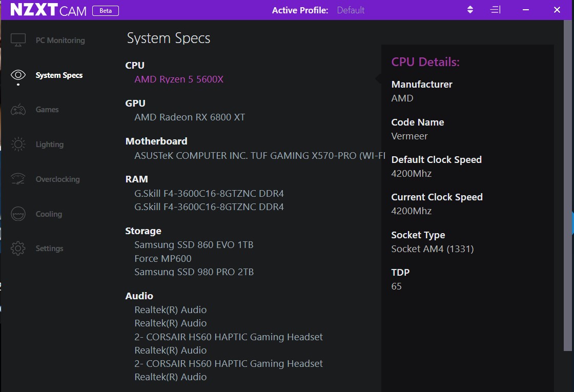Viewport: 574px width, 392px height.
Task: Click the vertical scrollbar on right
Action: click(x=567, y=186)
